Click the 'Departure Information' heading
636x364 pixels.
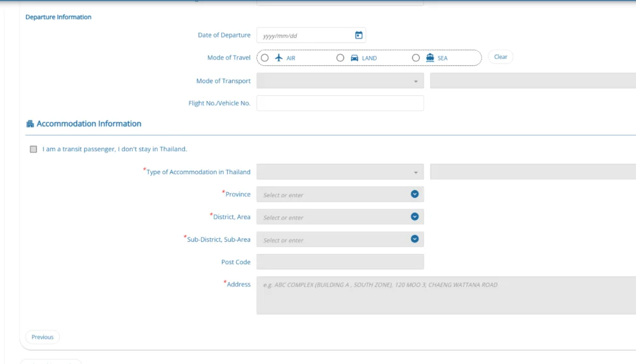[x=59, y=17]
